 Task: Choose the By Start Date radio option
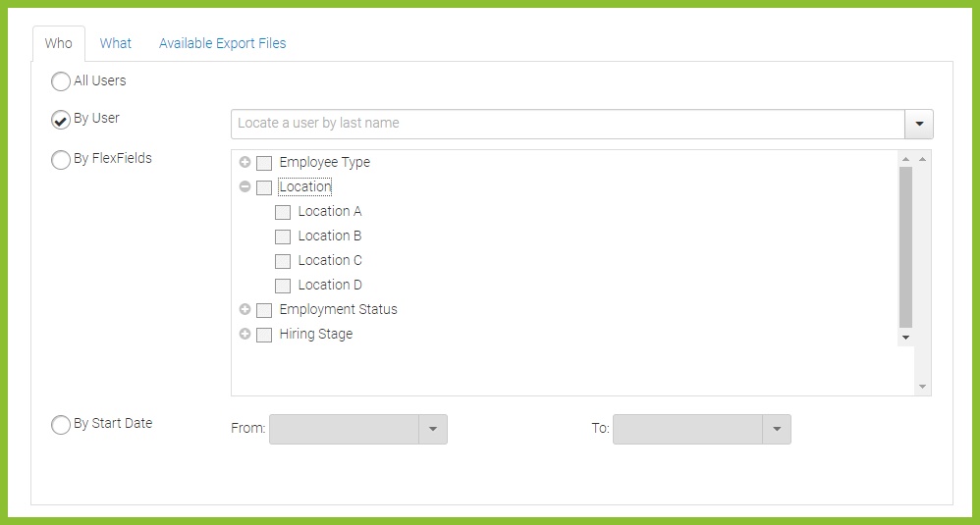pos(61,425)
